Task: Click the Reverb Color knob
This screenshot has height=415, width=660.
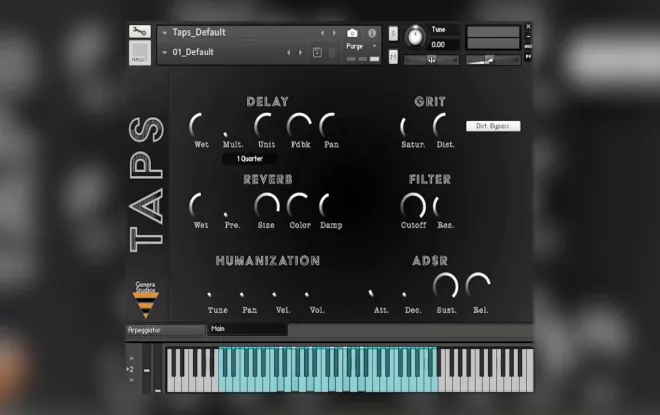Action: click(299, 206)
